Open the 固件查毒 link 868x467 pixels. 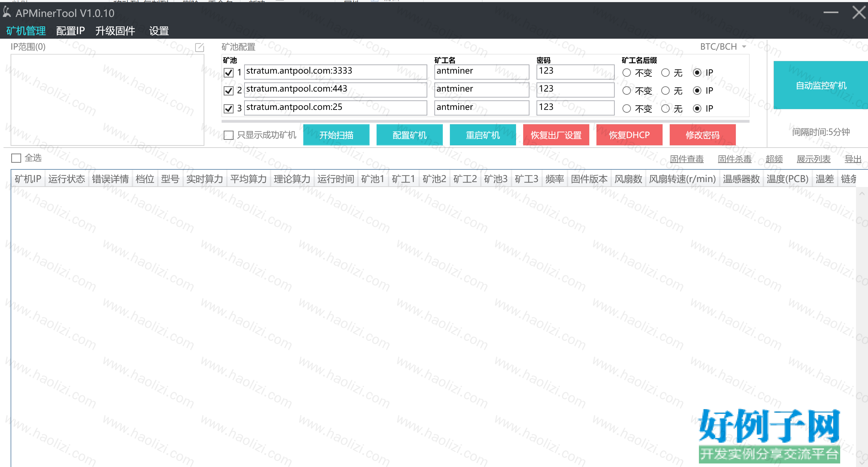point(687,159)
